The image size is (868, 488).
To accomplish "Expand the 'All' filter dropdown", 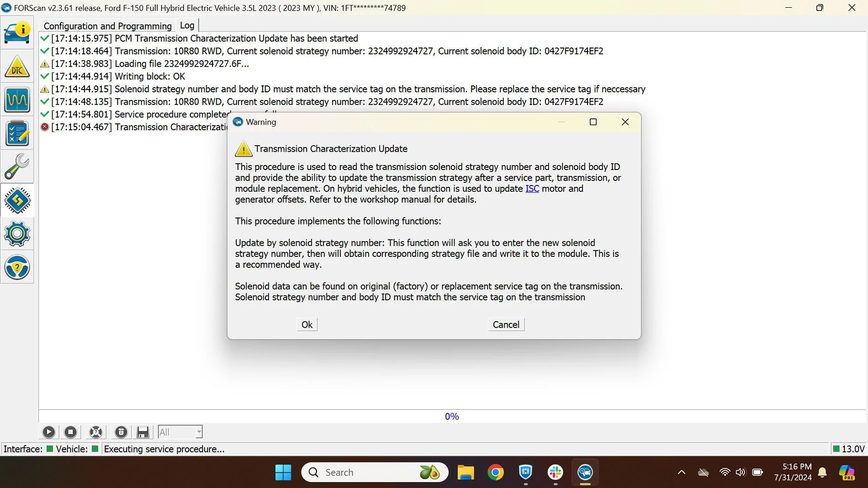I will [199, 432].
